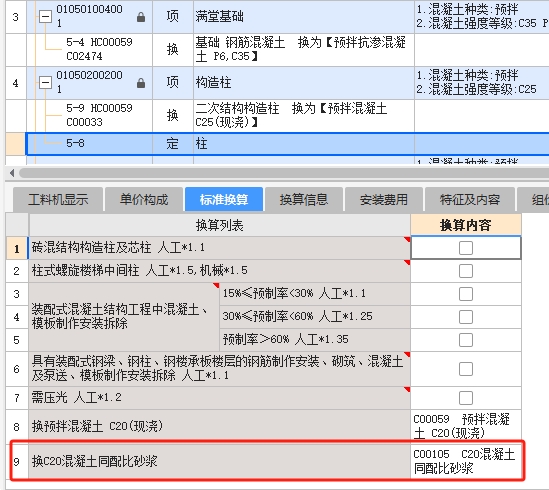The width and height of the screenshot is (549, 490).
Task: Click the 基础 钢筋混凝土 换为预拌抗渗混凝土 cell
Action: (304, 49)
